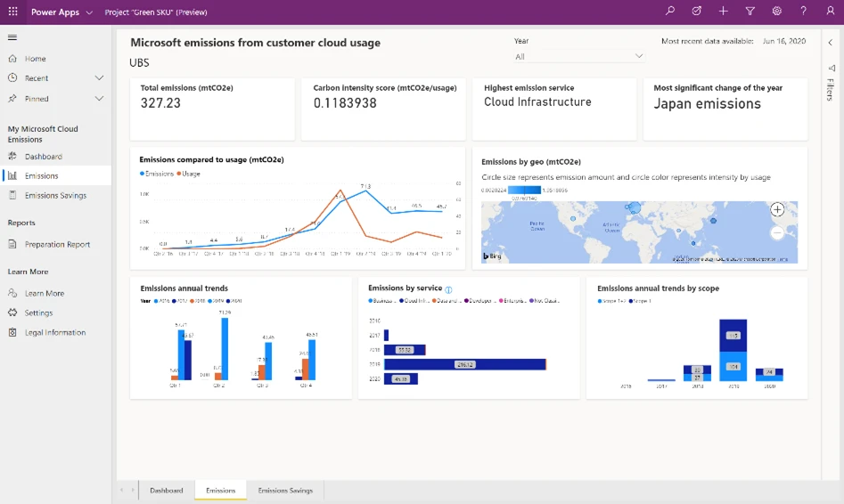Viewport: 844px width, 504px height.
Task: Click the Recent clock icon
Action: 12,78
